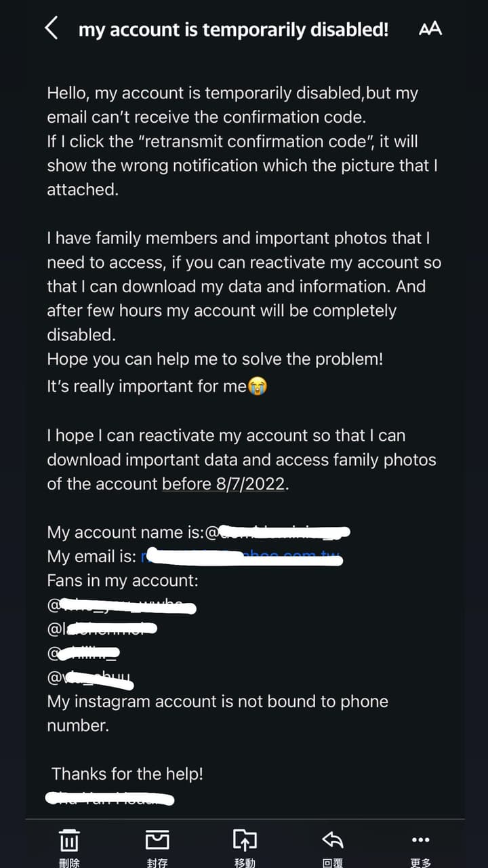Tap the 更多 label text
The height and width of the screenshot is (868, 488).
coord(421,863)
